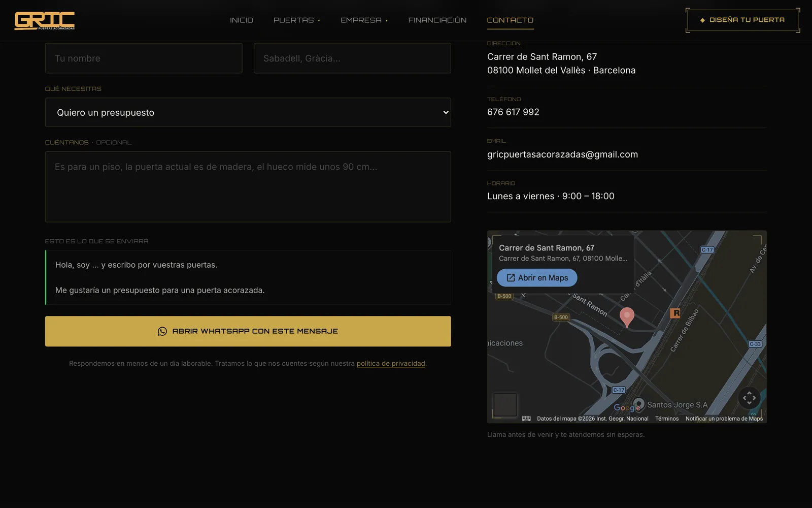The image size is (812, 508).
Task: Click the GRIC logo in header
Action: (x=45, y=20)
